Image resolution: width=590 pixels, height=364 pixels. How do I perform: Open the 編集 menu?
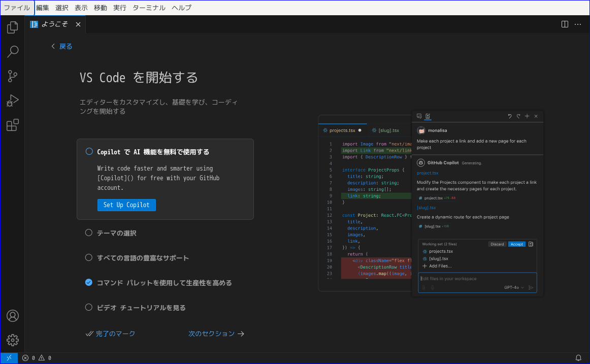43,8
